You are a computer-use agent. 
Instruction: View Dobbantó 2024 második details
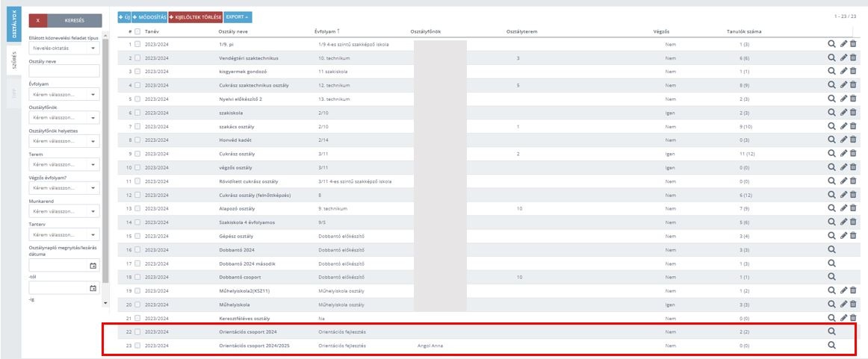point(831,263)
